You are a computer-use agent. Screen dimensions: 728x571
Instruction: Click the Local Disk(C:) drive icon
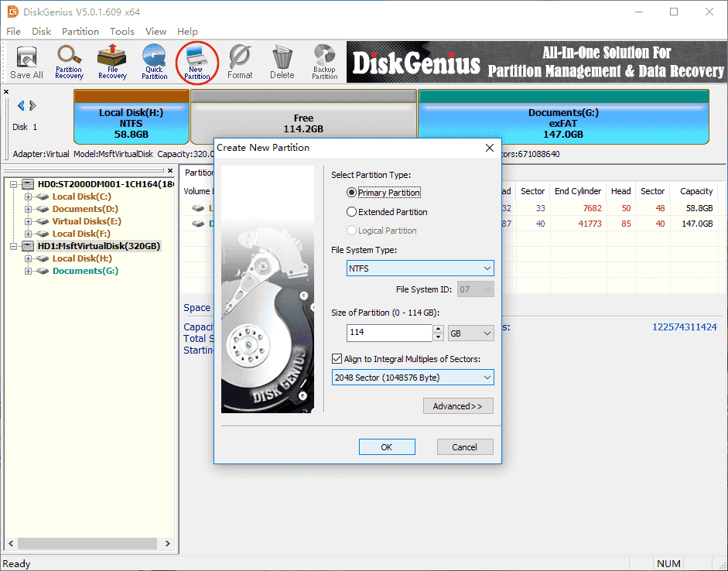tap(43, 197)
